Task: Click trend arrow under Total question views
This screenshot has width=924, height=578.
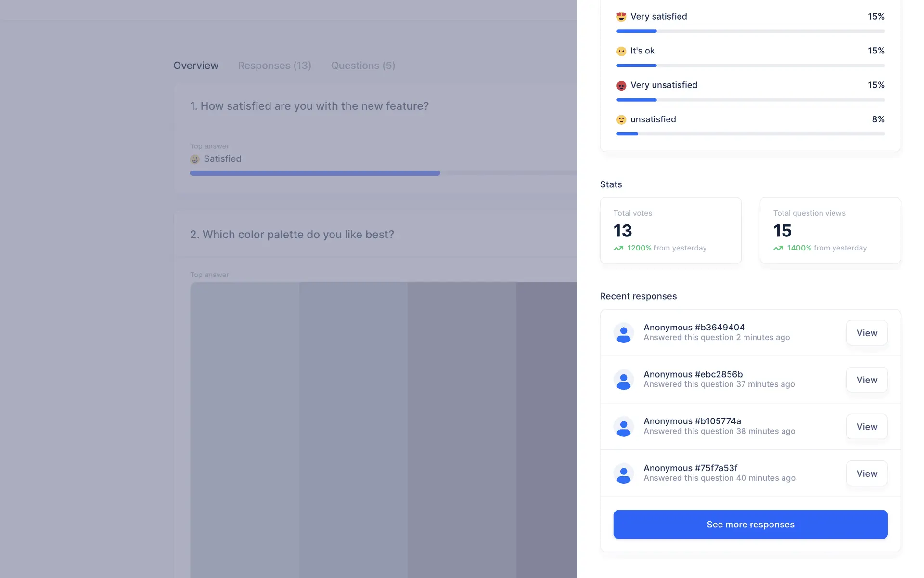Action: pyautogui.click(x=778, y=248)
